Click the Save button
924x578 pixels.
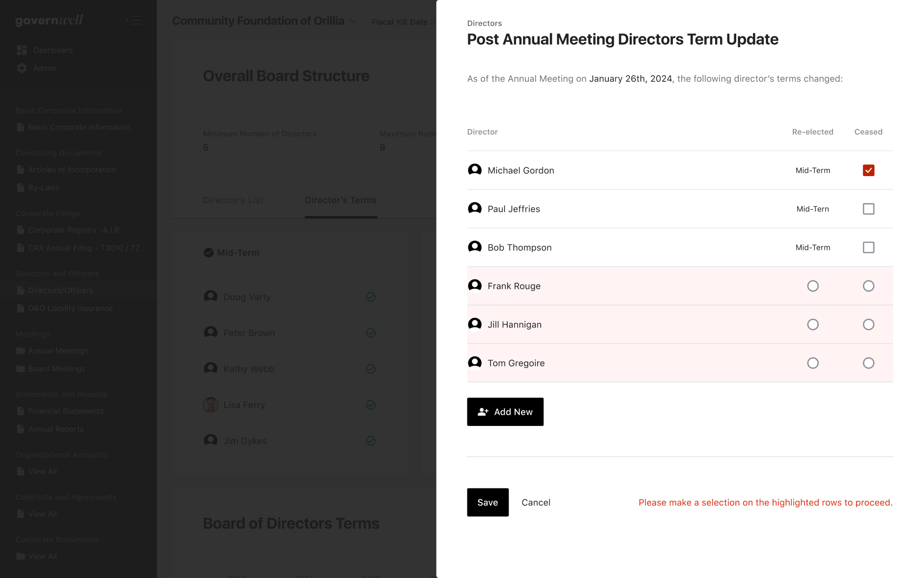point(487,502)
